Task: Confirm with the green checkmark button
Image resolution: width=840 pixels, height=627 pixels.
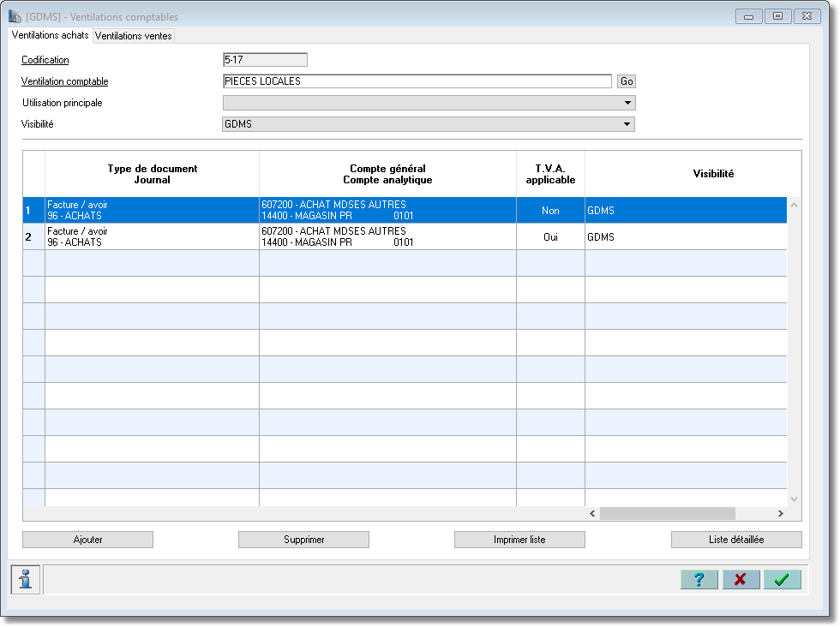Action: point(782,579)
